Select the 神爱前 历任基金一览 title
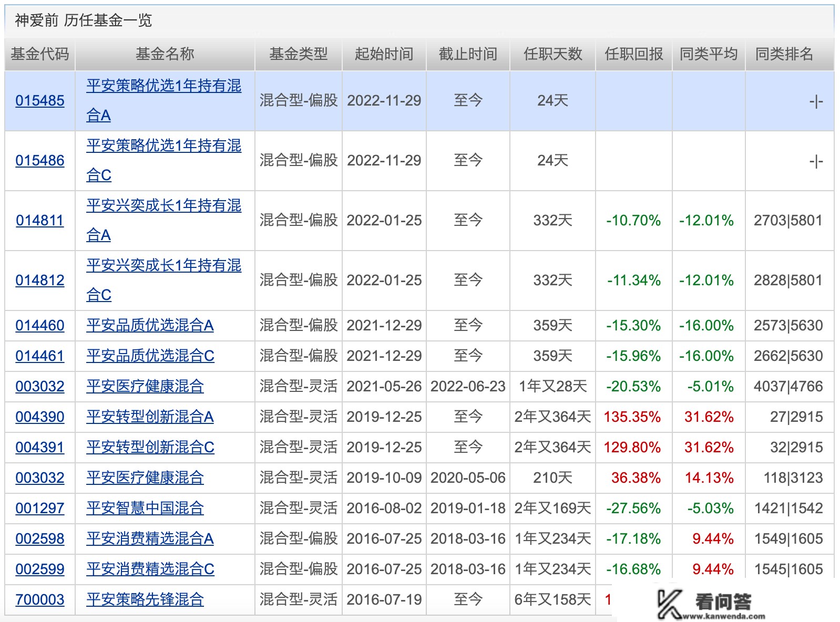The width and height of the screenshot is (840, 622). 83,20
